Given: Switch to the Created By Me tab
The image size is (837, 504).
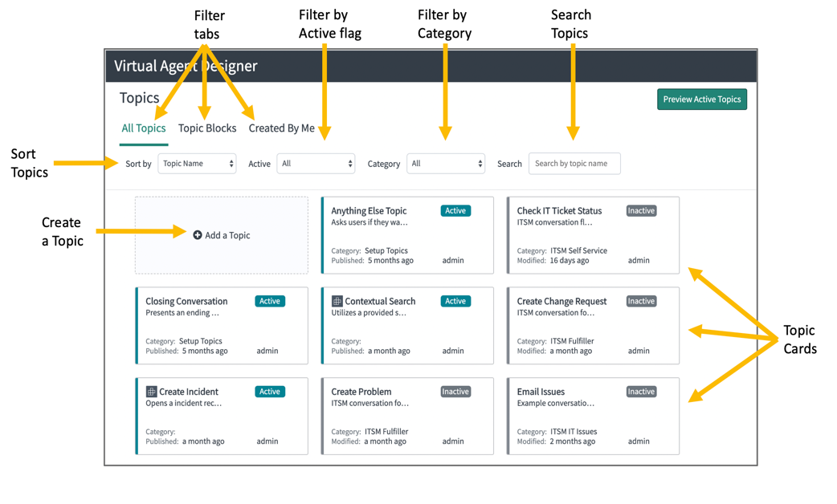Looking at the screenshot, I should pos(281,128).
